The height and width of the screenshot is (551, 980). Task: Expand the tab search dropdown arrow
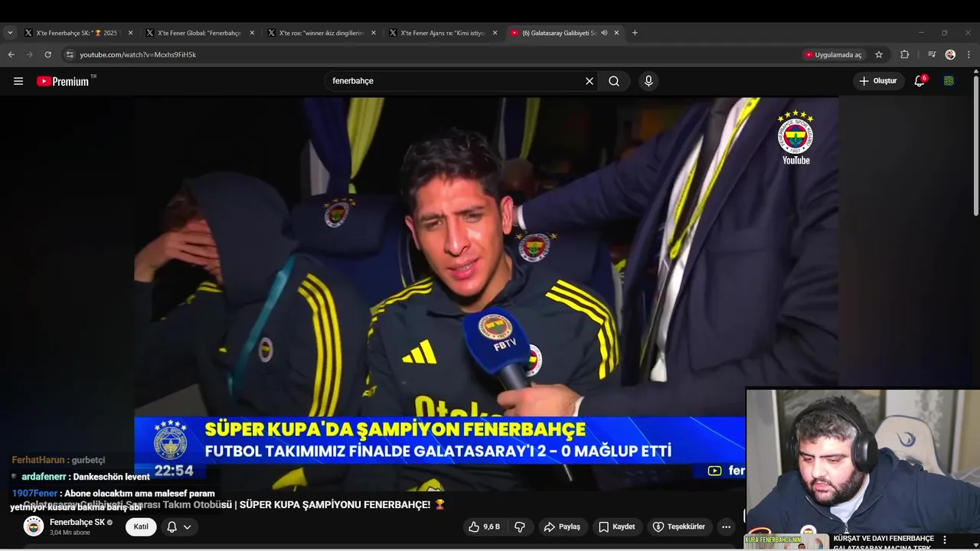click(x=10, y=33)
